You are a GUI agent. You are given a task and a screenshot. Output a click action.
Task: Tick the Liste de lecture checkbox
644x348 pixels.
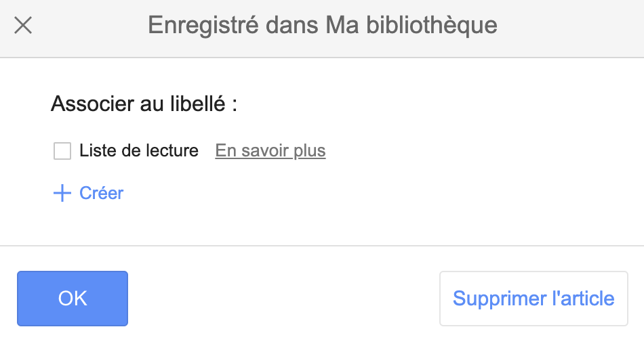point(62,151)
